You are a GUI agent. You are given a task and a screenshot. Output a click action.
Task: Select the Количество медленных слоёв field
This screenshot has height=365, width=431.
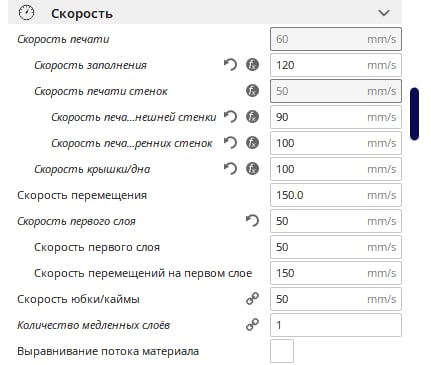[336, 325]
